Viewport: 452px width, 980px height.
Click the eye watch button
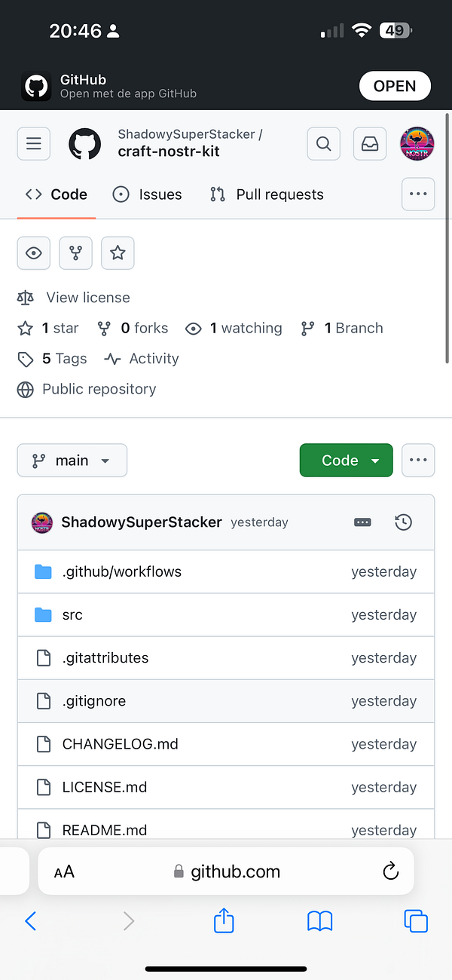point(34,253)
